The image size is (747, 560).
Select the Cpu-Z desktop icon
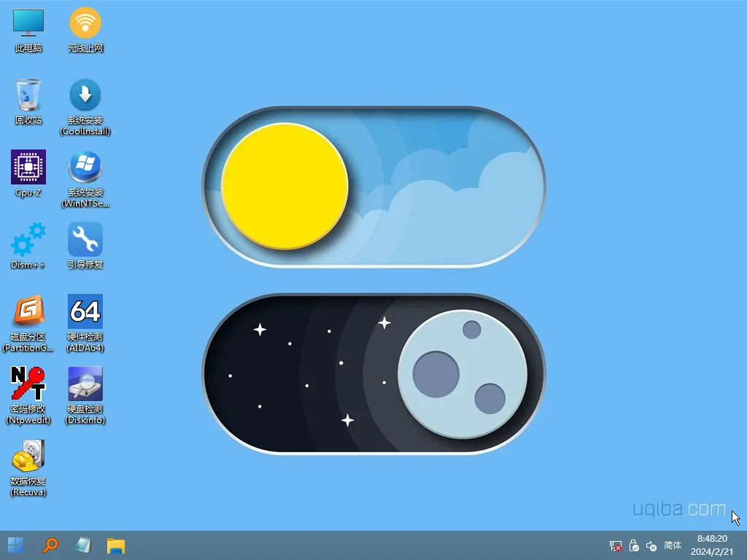[28, 174]
